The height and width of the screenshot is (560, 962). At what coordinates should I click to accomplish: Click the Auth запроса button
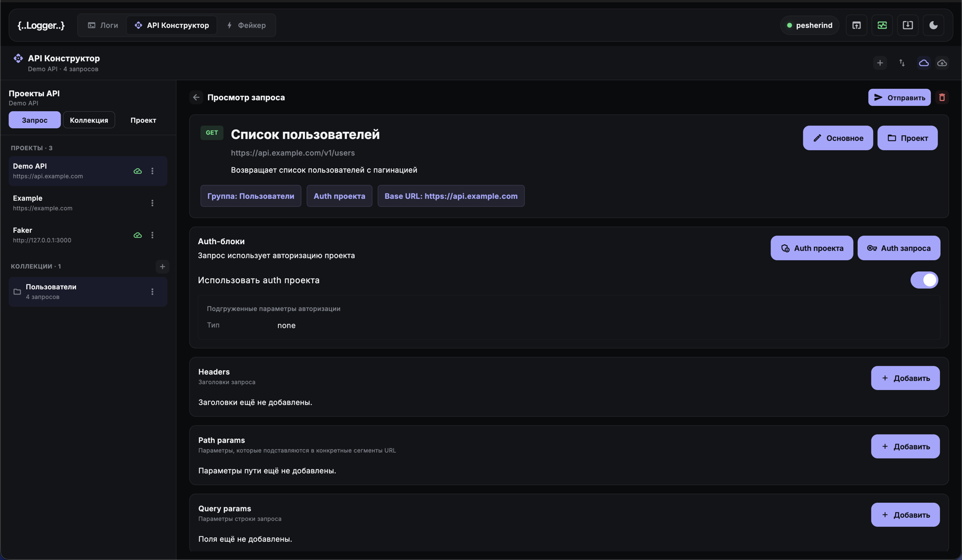click(899, 248)
